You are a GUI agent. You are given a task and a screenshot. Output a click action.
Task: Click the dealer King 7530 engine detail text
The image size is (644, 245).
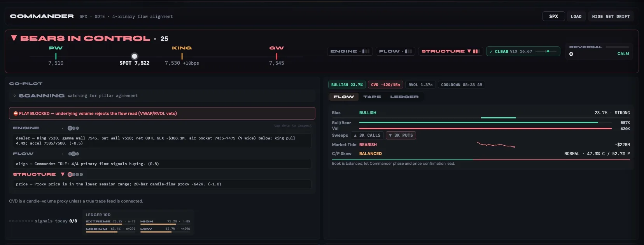[x=162, y=141]
